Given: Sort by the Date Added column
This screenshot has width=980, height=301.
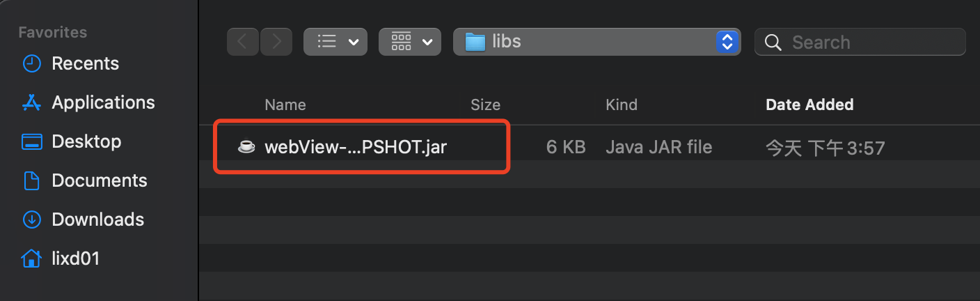Looking at the screenshot, I should tap(809, 105).
